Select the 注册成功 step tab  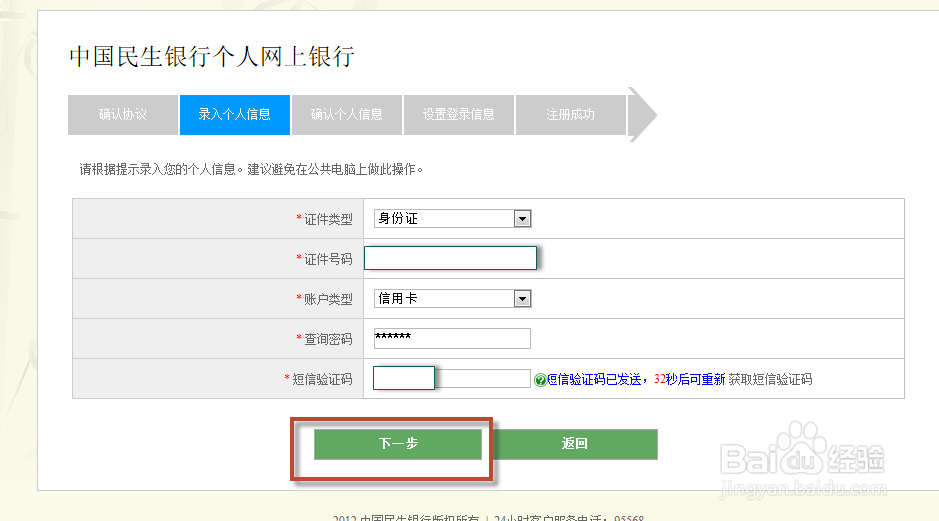click(x=571, y=114)
